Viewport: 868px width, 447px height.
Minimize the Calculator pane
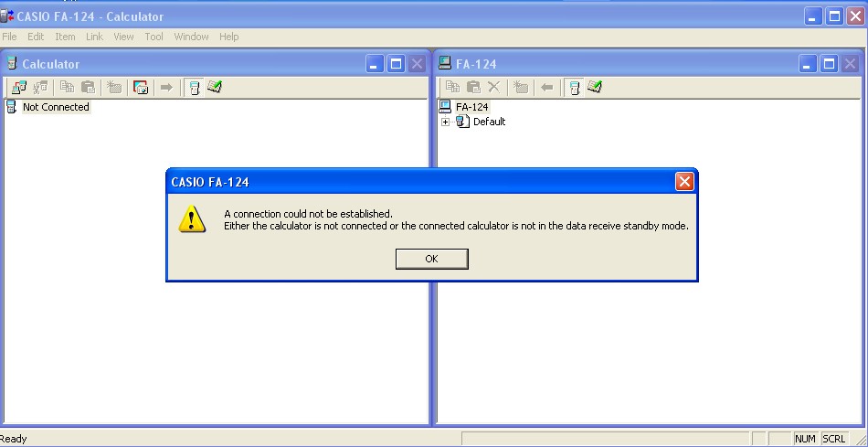[375, 64]
